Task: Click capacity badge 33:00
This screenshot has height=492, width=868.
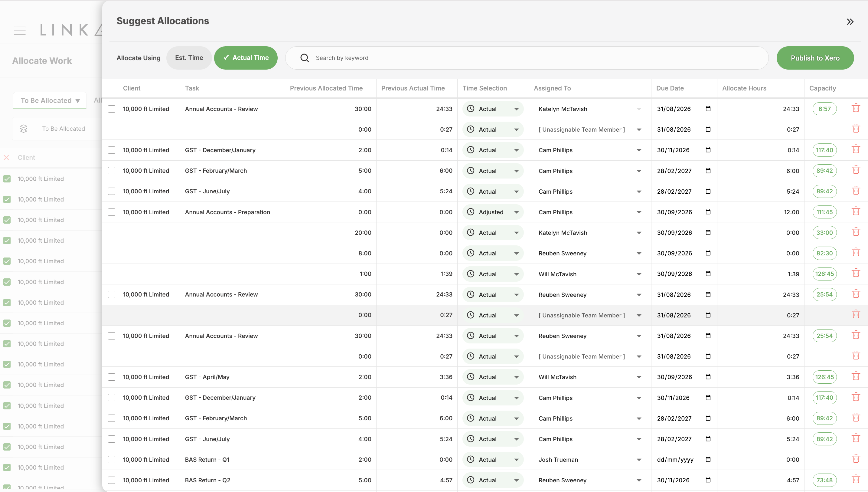Action: point(824,233)
